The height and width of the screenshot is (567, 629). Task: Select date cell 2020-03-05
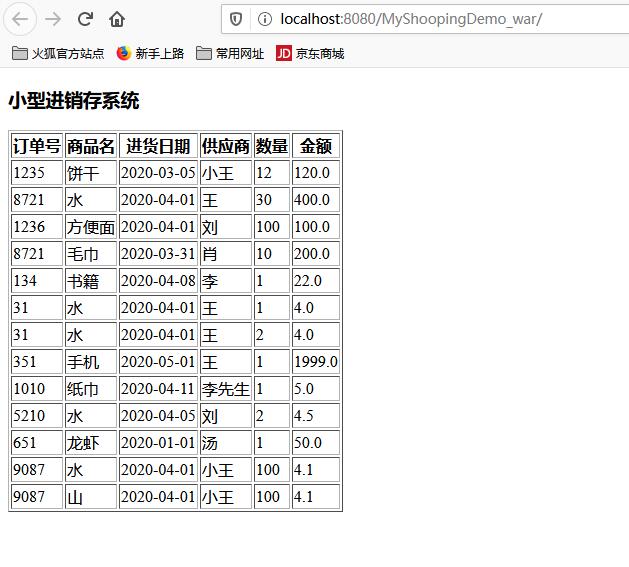[x=158, y=173]
